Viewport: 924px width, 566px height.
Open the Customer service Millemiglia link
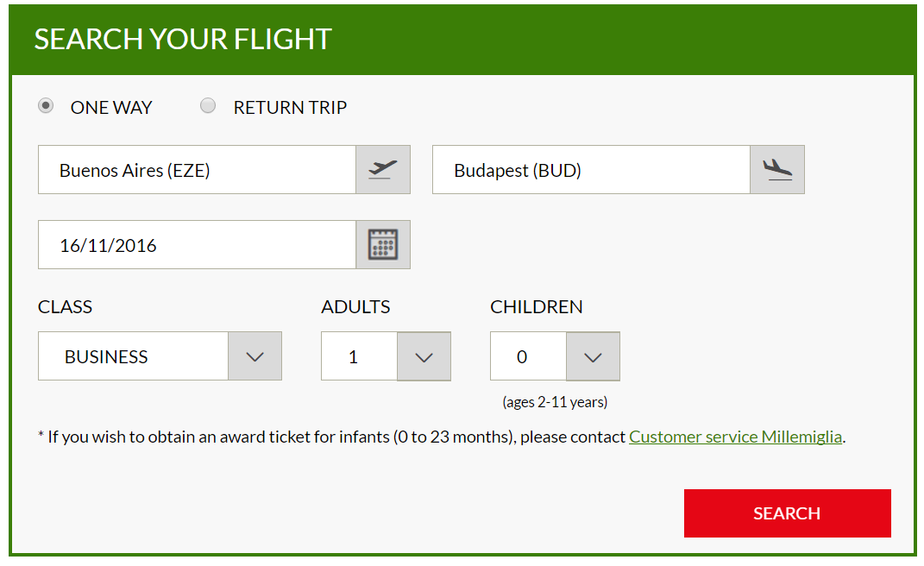click(x=735, y=437)
